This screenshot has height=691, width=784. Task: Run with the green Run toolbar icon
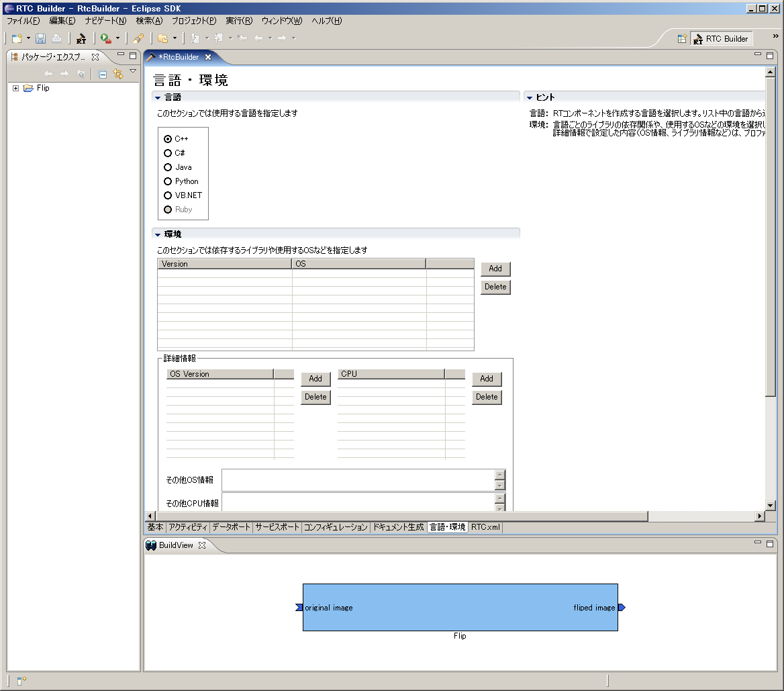105,38
